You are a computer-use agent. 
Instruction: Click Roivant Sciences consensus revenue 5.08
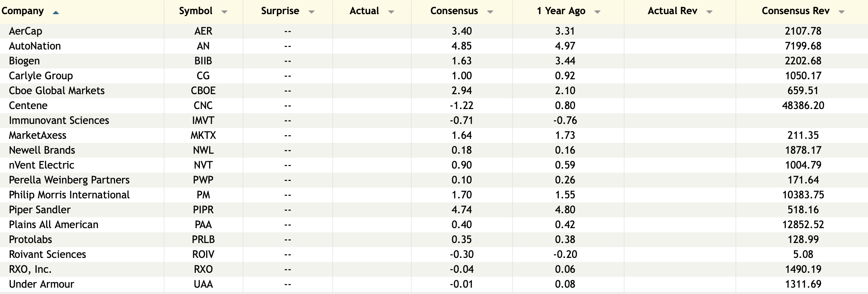803,255
